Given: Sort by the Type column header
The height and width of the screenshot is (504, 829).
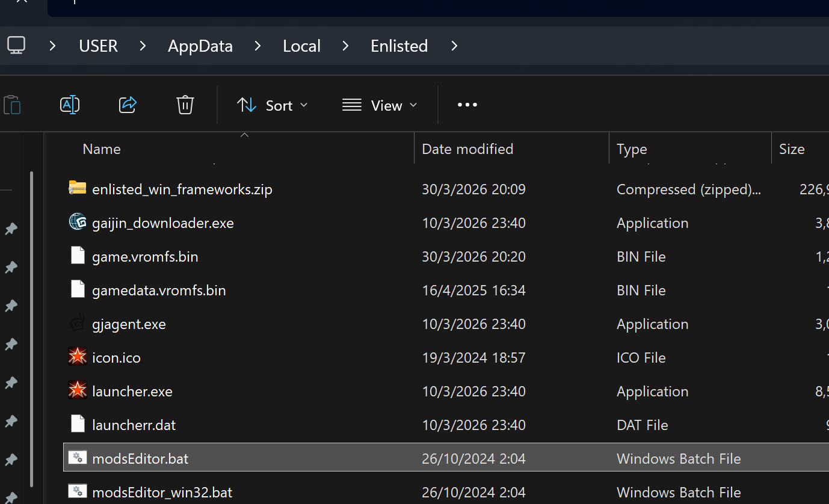Looking at the screenshot, I should 632,149.
